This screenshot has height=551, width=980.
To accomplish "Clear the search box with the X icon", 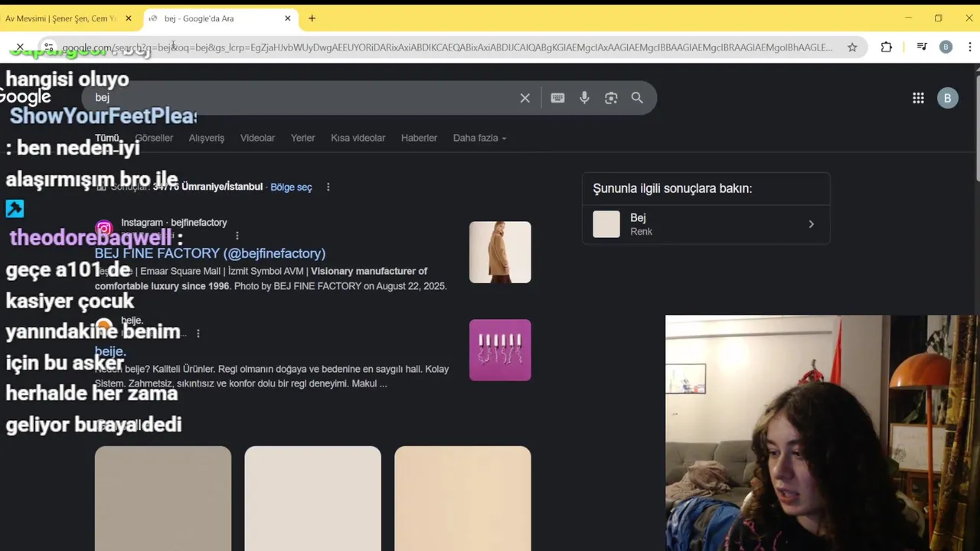I will click(525, 98).
